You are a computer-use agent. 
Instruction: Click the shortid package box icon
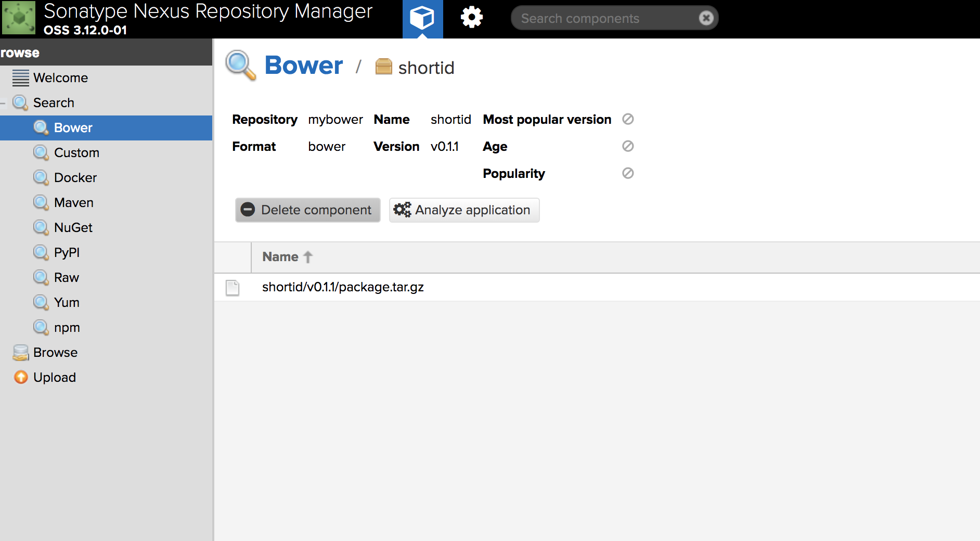[x=384, y=67]
